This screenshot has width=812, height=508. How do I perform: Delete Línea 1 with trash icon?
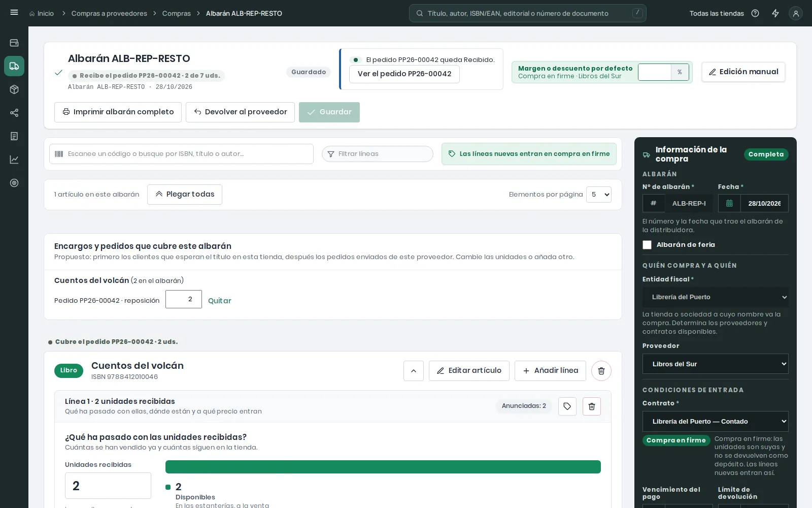coord(592,406)
